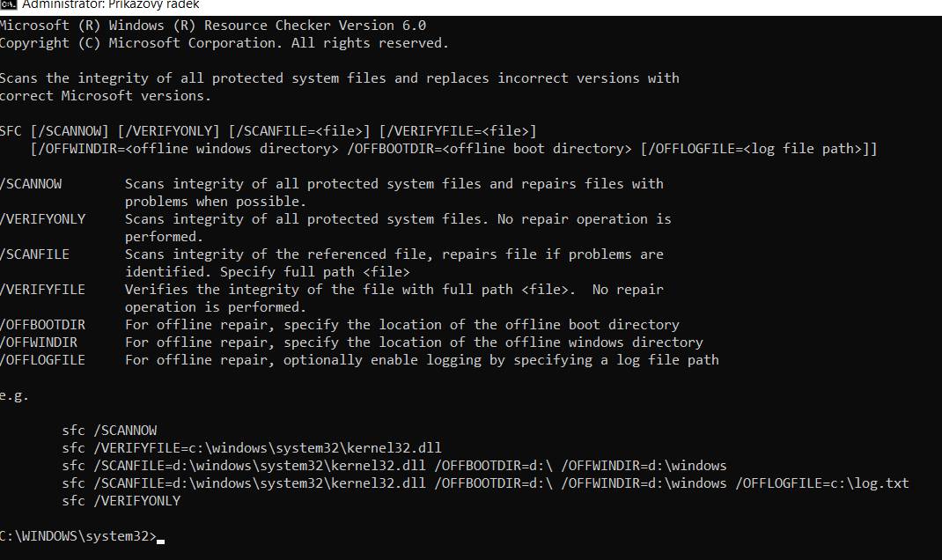
Task: Click the window title 'Administrator: Příkazový řádek'
Action: pyautogui.click(x=110, y=4)
